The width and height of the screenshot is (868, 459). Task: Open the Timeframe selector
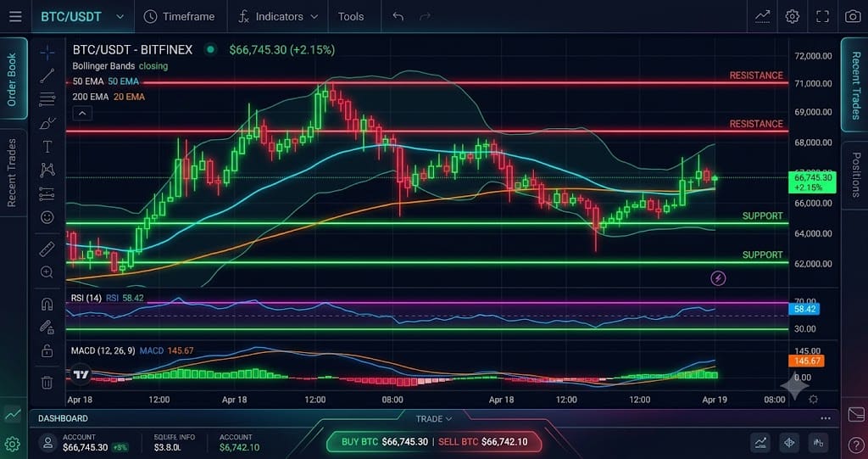(179, 17)
